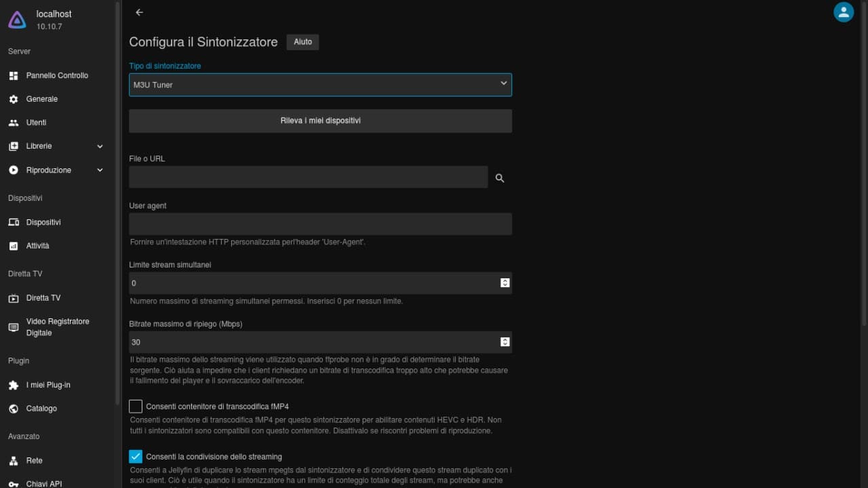Uncheck Consenti la condivisione dello streaming
Viewport: 868px width, 488px height.
136,456
